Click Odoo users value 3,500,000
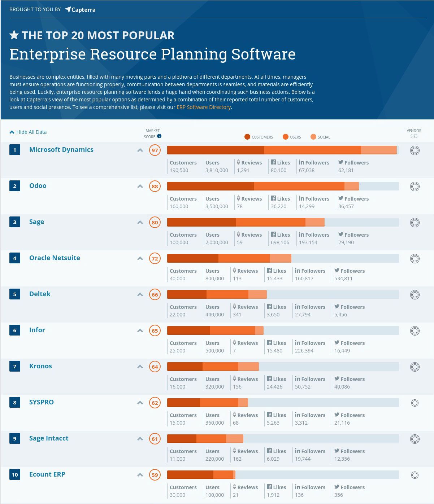The width and height of the screenshot is (434, 504). [x=217, y=206]
